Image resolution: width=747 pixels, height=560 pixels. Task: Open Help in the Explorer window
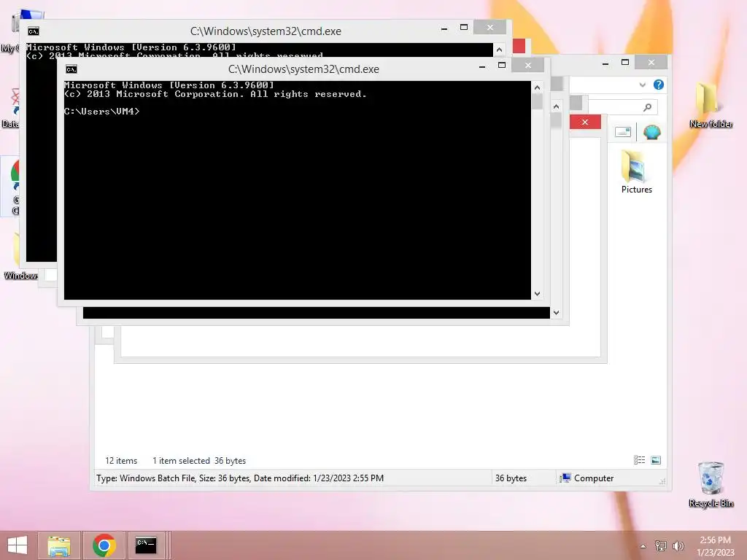[659, 85]
